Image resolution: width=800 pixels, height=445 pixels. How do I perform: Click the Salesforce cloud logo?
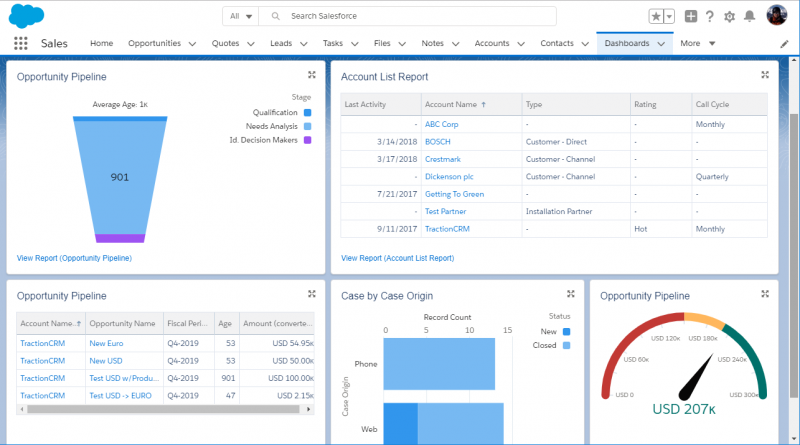[x=27, y=16]
